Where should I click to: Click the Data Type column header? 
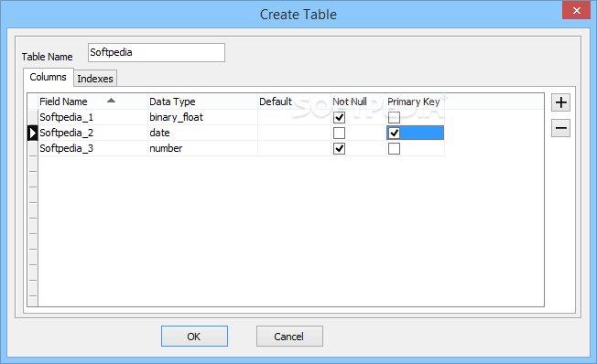202,102
